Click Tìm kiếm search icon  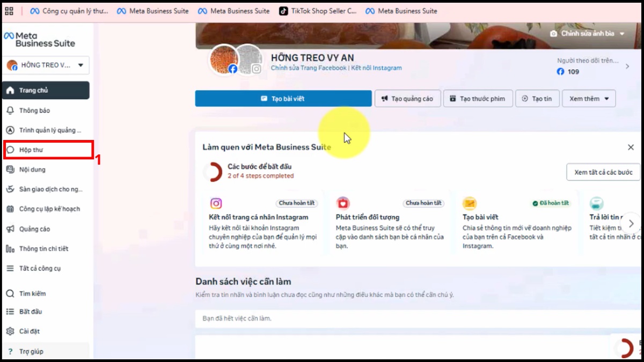point(10,293)
